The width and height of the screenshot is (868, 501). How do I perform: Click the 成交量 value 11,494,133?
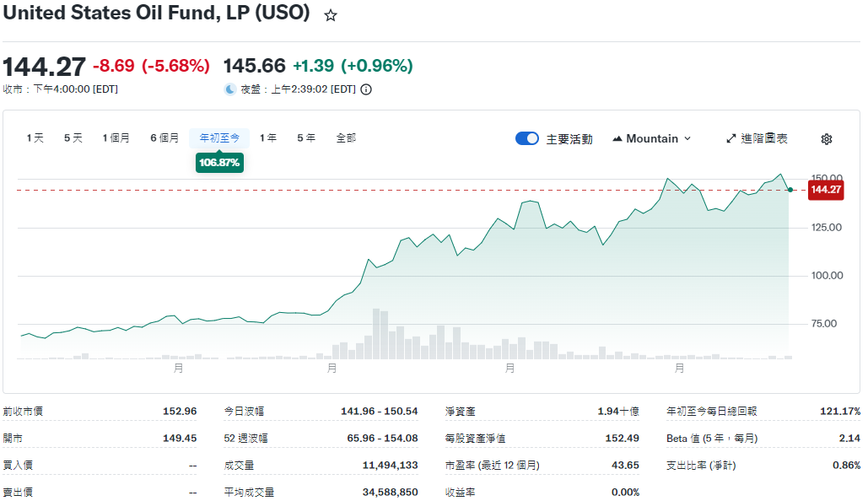coord(391,466)
